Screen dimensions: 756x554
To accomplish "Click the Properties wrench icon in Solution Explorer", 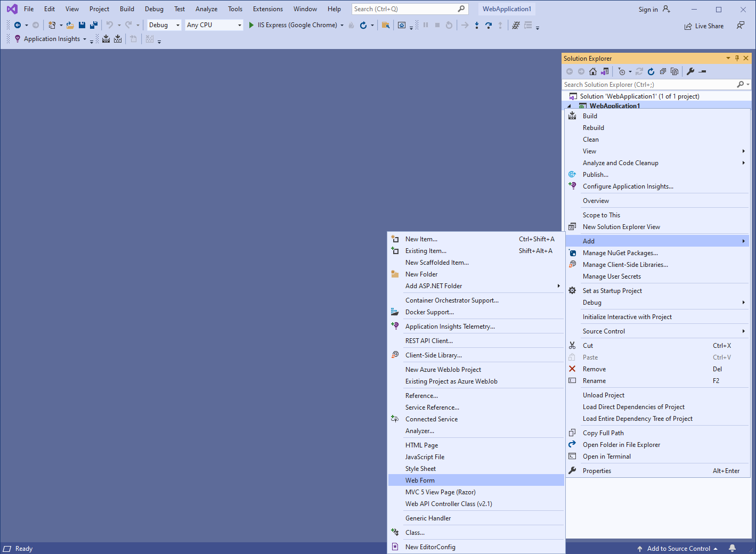I will [690, 71].
